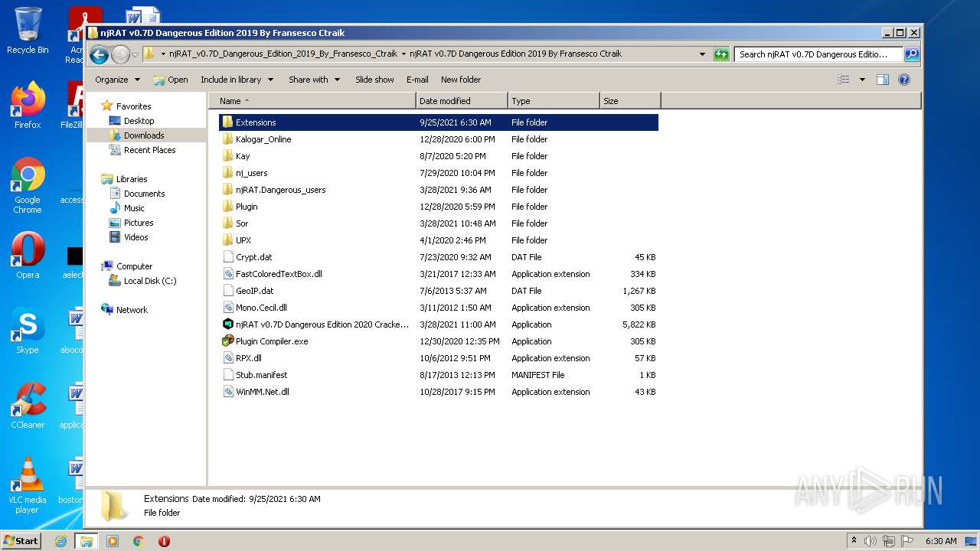Click the Chrome taskbar icon
This screenshot has width=980, height=551.
click(139, 541)
